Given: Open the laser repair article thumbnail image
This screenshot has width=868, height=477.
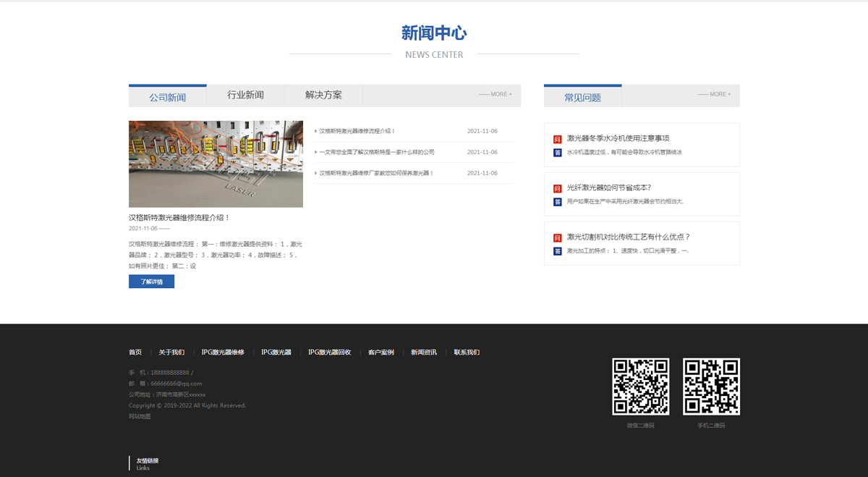Looking at the screenshot, I should coord(216,164).
